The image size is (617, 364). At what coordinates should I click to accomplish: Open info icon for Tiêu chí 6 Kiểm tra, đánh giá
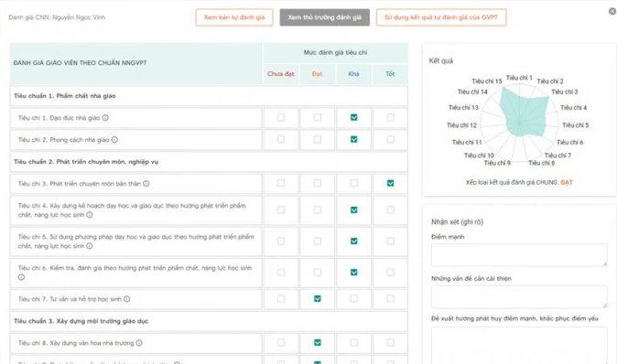[21, 277]
